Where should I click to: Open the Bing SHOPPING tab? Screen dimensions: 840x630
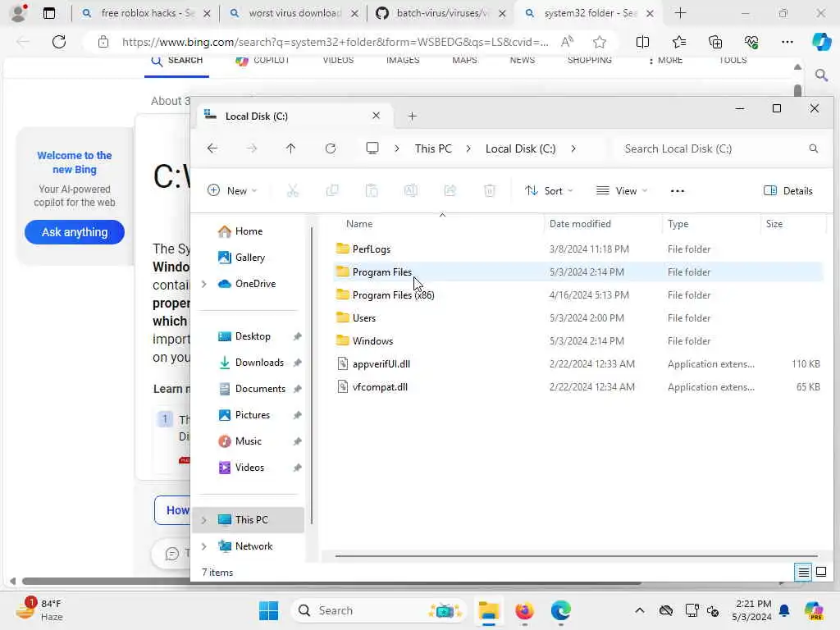(589, 60)
